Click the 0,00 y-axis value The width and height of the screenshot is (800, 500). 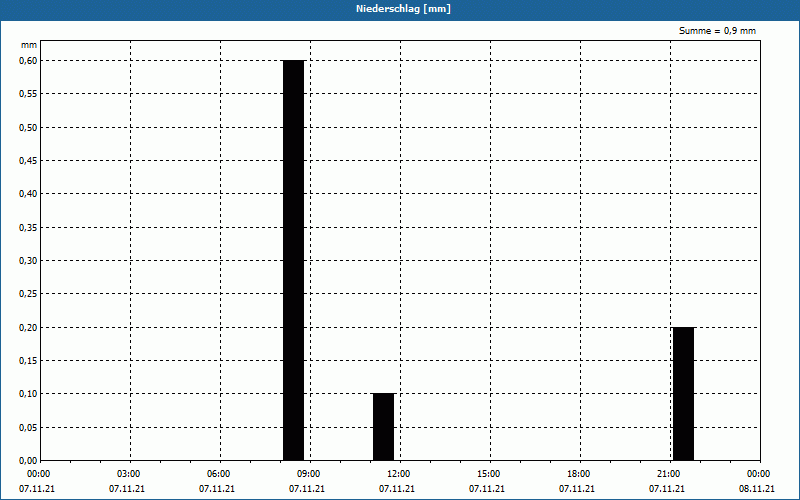coord(28,461)
